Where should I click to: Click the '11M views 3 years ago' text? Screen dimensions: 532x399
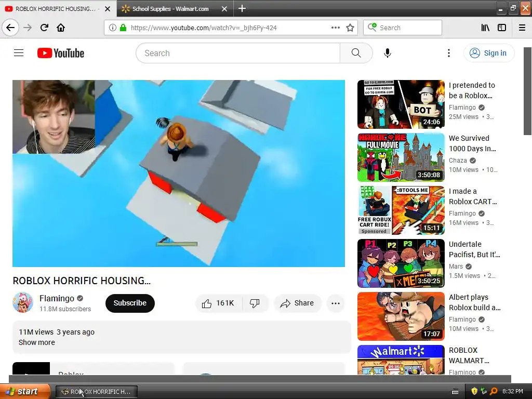(57, 332)
